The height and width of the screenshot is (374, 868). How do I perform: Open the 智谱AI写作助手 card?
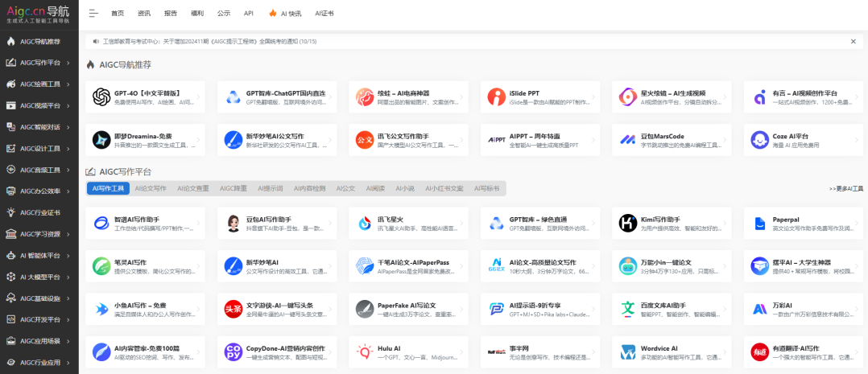146,223
